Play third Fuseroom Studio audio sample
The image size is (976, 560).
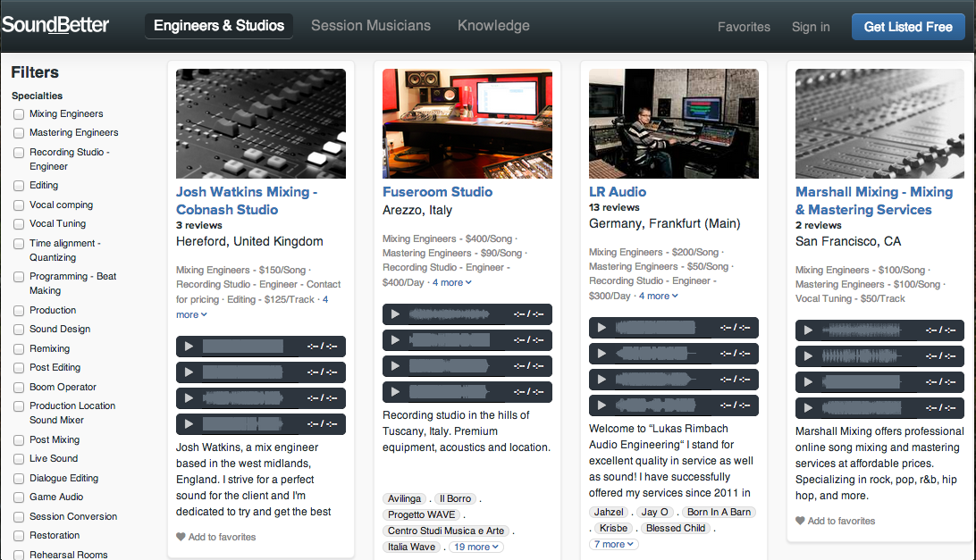tap(395, 366)
